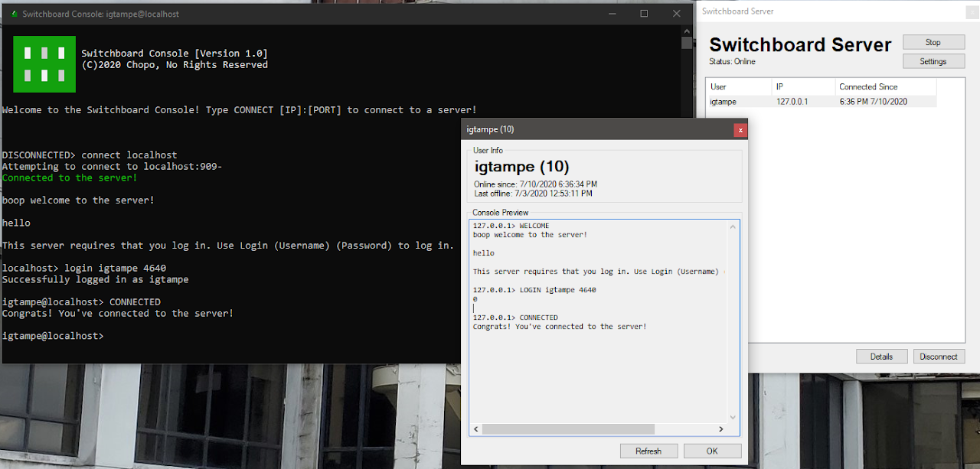This screenshot has width=980, height=469.
Task: Click the Switchboard Console title bar icon
Action: click(14, 14)
